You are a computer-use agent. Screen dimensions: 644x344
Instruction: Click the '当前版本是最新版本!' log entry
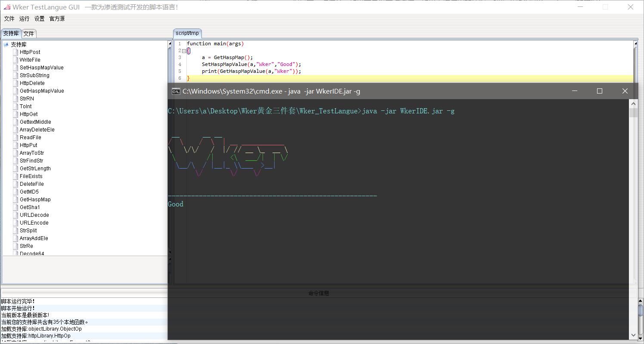click(x=25, y=315)
